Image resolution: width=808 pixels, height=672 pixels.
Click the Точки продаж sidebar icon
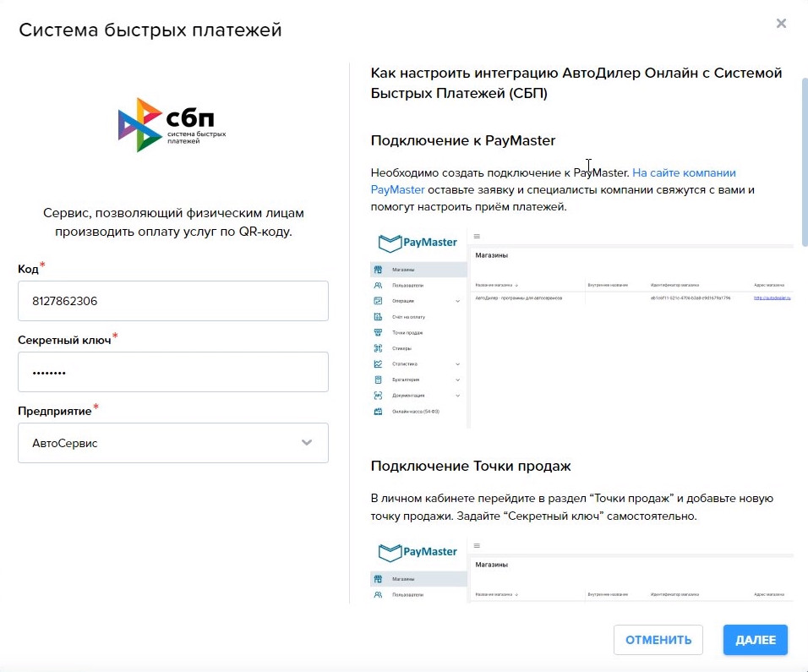coord(378,332)
